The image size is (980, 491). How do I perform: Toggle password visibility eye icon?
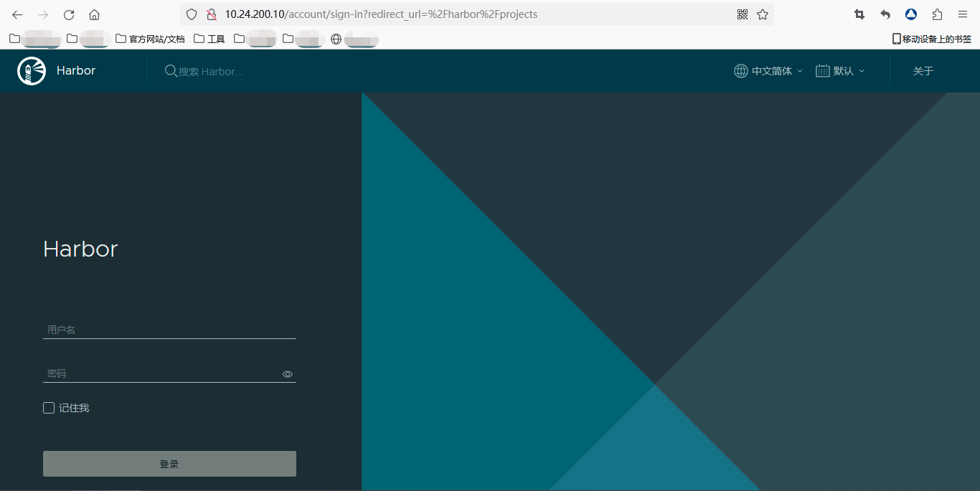pos(288,374)
